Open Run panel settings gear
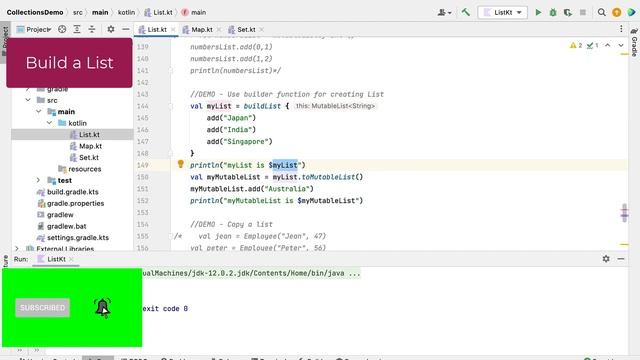The image size is (640, 360). 606,259
